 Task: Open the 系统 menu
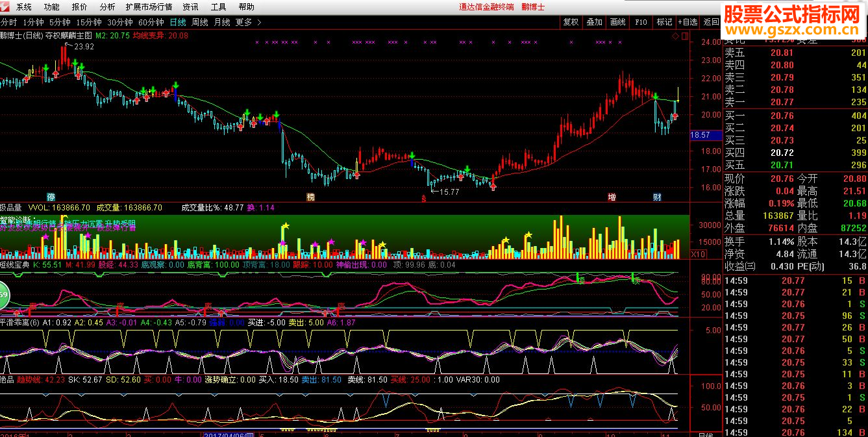click(x=24, y=7)
